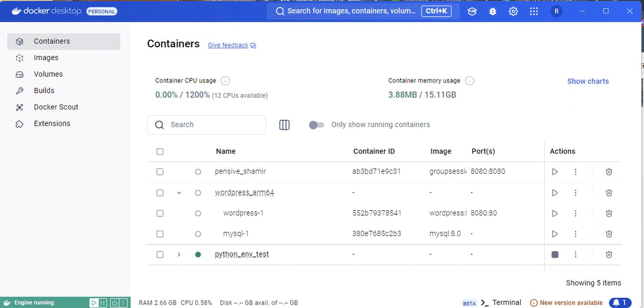Click port link 8080:80 of wordpress-1

(x=484, y=213)
